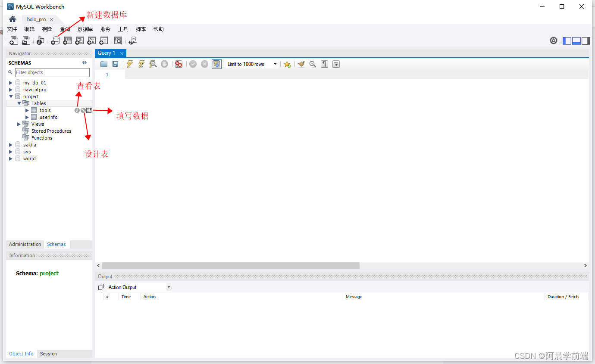Open SQL script file icon in main toolbar
The width and height of the screenshot is (595, 364).
click(26, 40)
